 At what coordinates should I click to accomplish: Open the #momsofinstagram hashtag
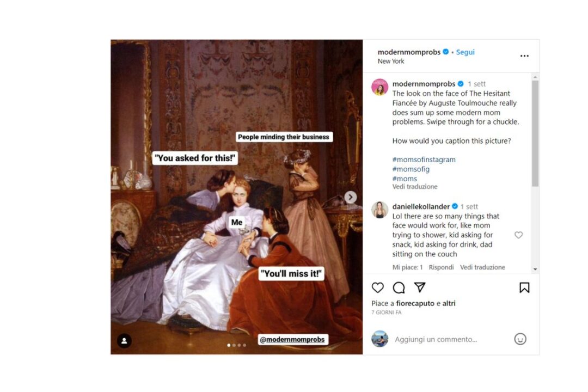click(x=424, y=160)
